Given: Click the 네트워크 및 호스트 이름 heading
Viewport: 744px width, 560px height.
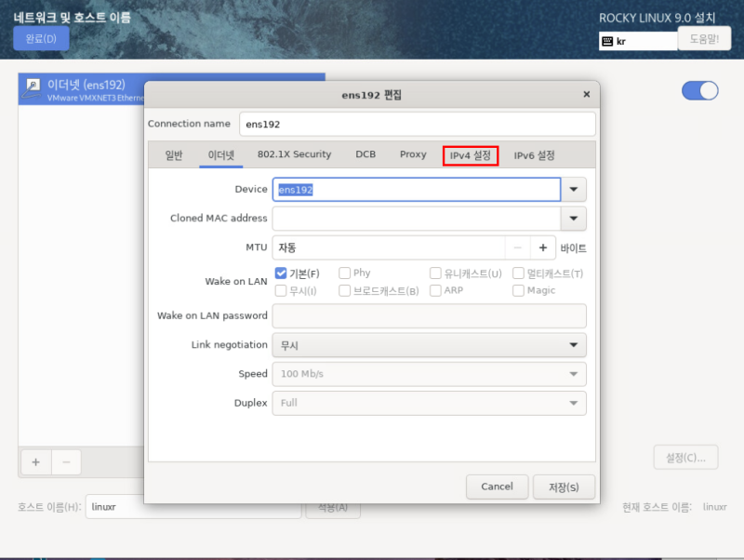Looking at the screenshot, I should 73,18.
